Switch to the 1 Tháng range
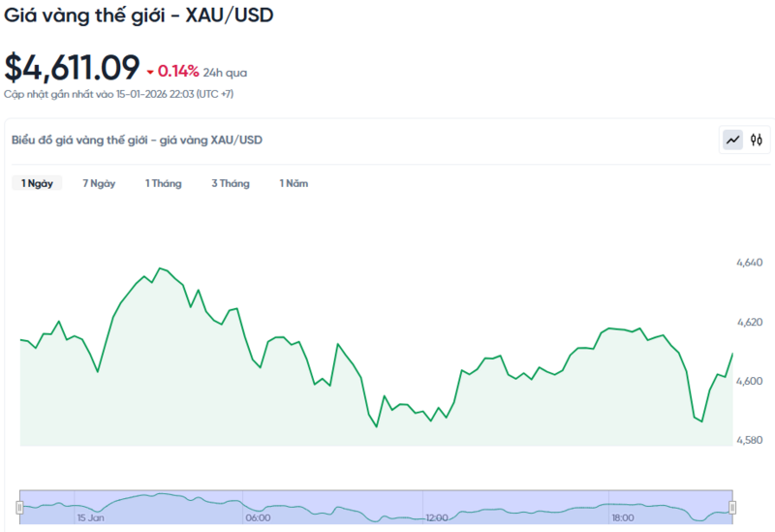The height and width of the screenshot is (532, 775). (164, 183)
